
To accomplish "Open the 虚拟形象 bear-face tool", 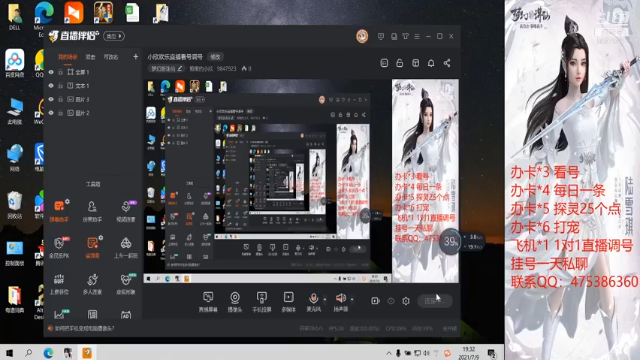I will coord(126,283).
